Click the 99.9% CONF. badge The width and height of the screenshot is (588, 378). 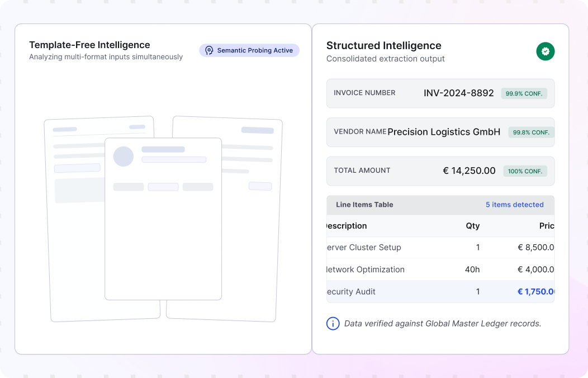524,93
